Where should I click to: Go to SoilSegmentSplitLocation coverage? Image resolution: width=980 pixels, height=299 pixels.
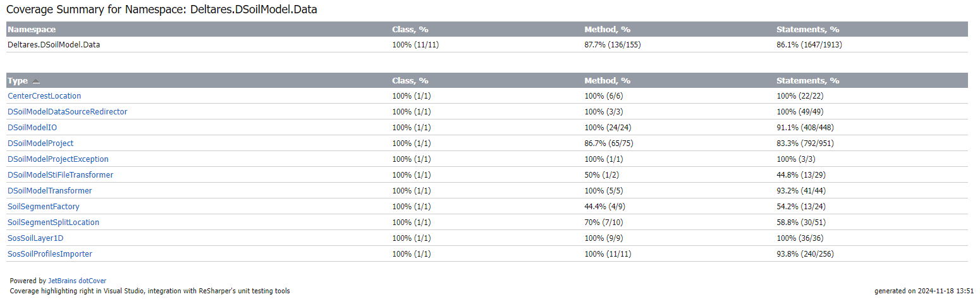(53, 223)
